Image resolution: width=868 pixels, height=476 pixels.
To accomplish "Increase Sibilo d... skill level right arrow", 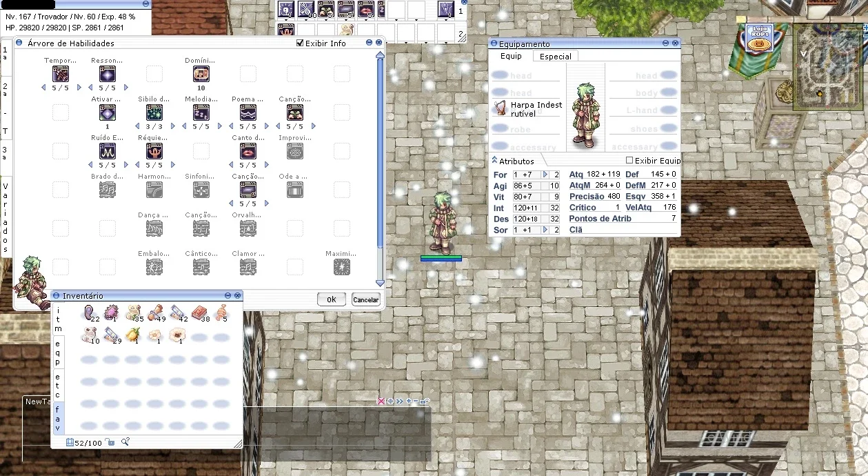I will click(172, 126).
